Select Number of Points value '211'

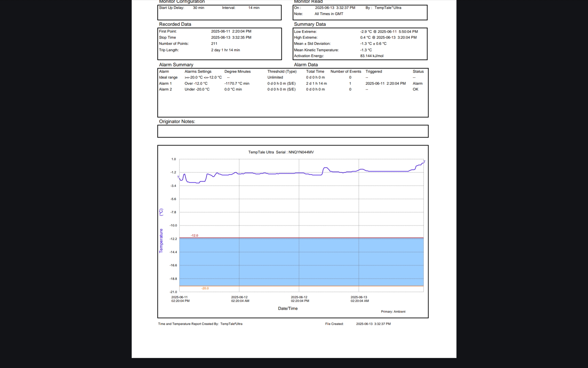[214, 44]
